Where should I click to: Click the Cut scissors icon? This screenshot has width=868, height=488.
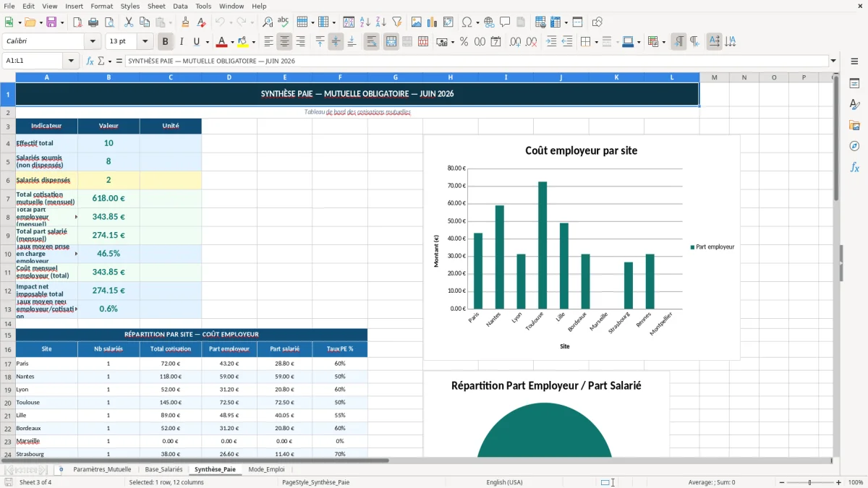[x=129, y=22]
